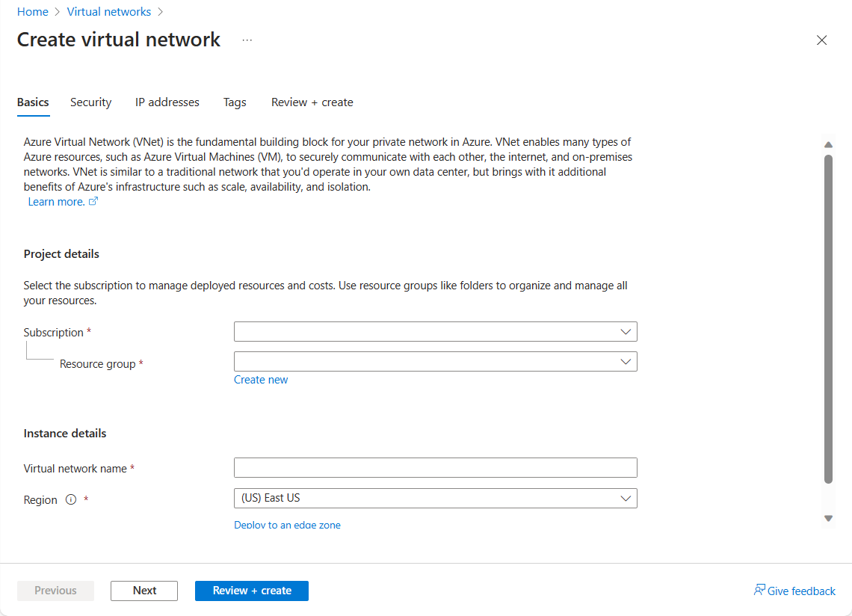Focus the Virtual network name field
The height and width of the screenshot is (616, 852).
pyautogui.click(x=435, y=467)
